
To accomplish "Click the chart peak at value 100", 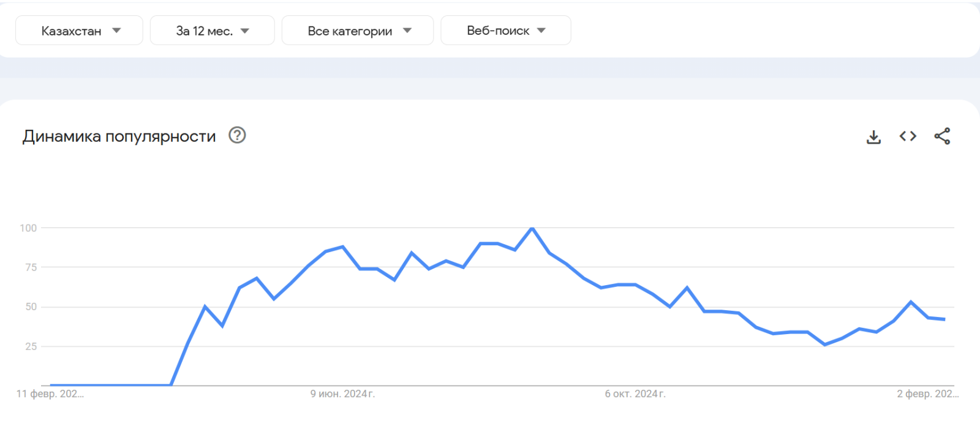I will click(532, 228).
